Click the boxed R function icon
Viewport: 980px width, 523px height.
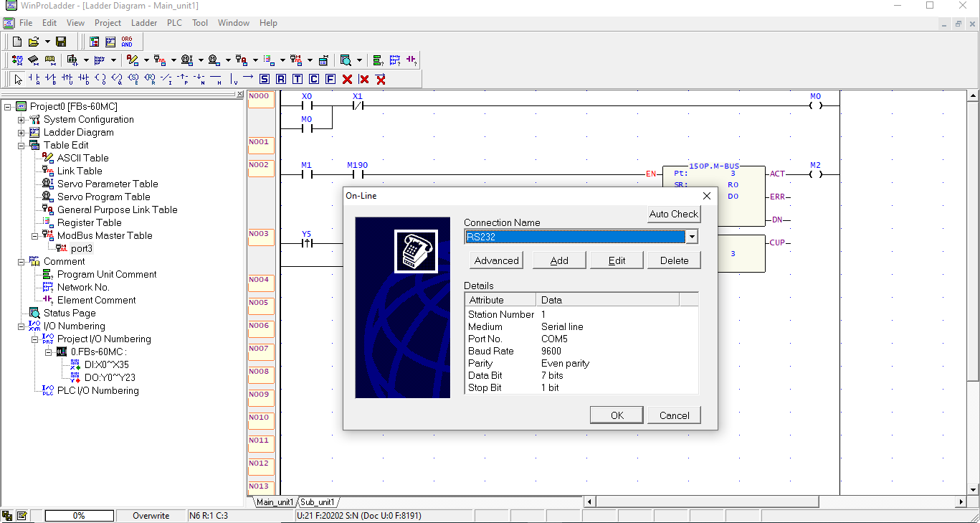click(281, 79)
